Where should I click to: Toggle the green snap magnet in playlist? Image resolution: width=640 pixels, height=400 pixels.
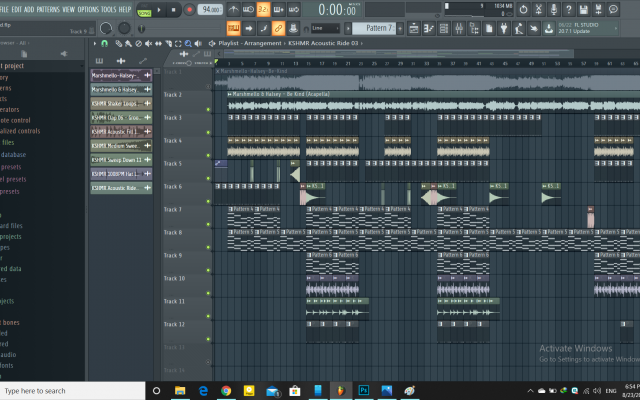pyautogui.click(x=105, y=43)
